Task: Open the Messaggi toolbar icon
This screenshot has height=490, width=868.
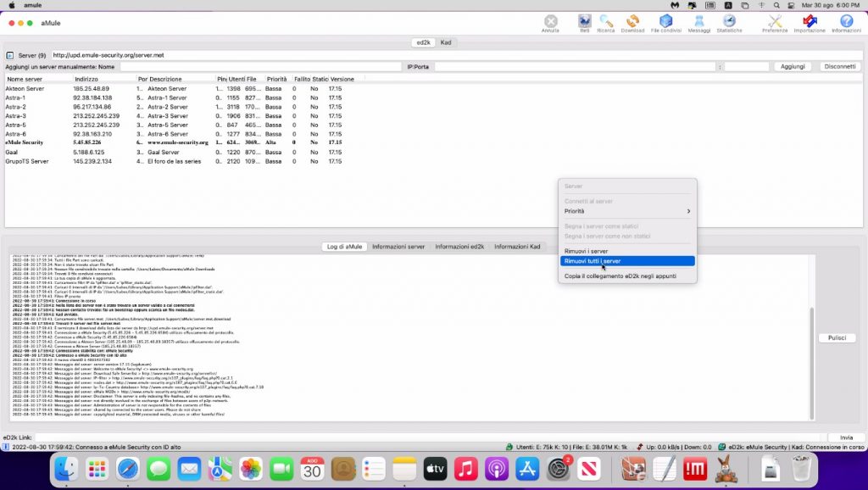Action: point(698,22)
